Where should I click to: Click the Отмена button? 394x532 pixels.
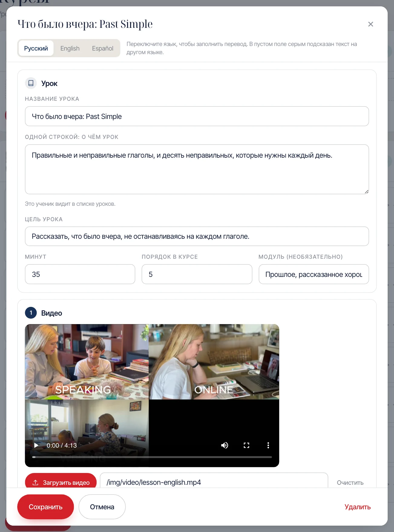pyautogui.click(x=102, y=507)
